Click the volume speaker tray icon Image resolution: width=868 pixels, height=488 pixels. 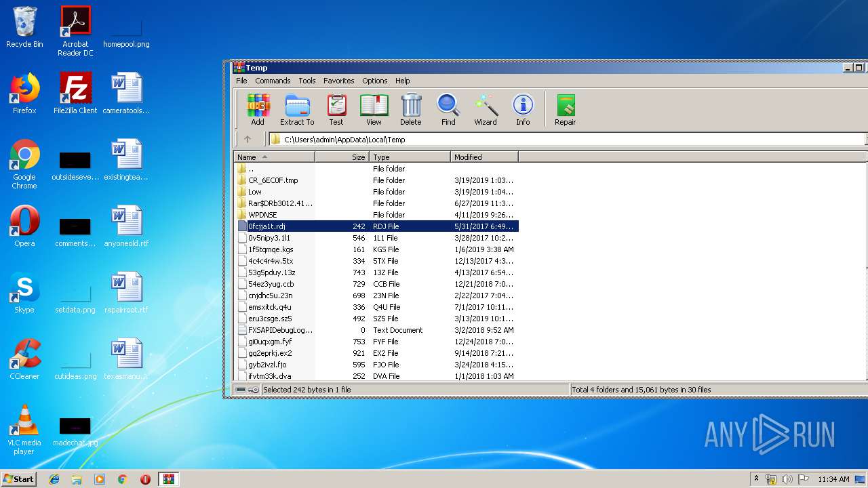[x=787, y=479]
